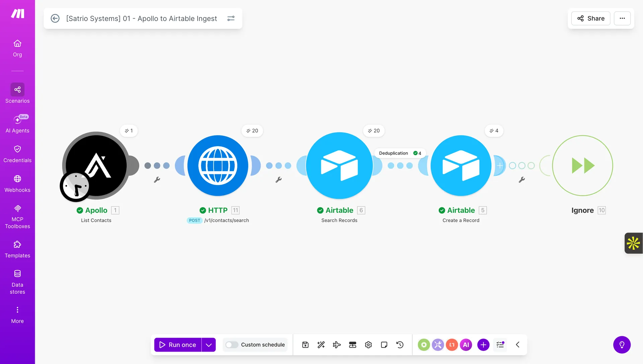Viewport: 643px width, 364px height.
Task: Enable the Custom schedule toggle
Action: pos(231,345)
